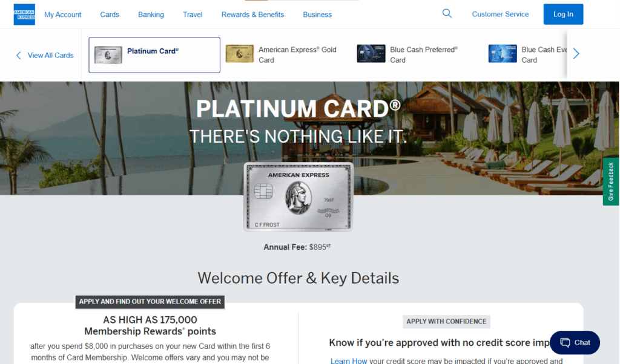Open the Business menu
620x364 pixels.
[x=317, y=15]
